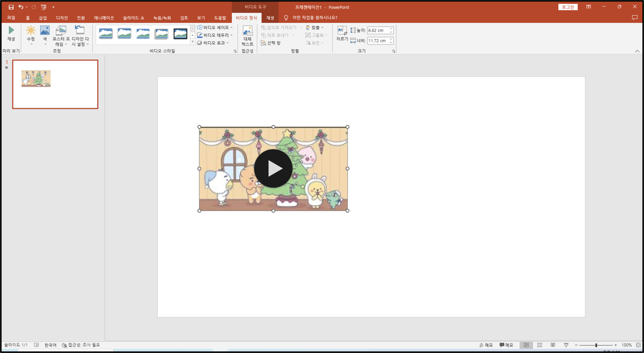Click the '어떤 작업을 원하시나요?' search box
The width and height of the screenshot is (644, 353).
click(x=315, y=18)
